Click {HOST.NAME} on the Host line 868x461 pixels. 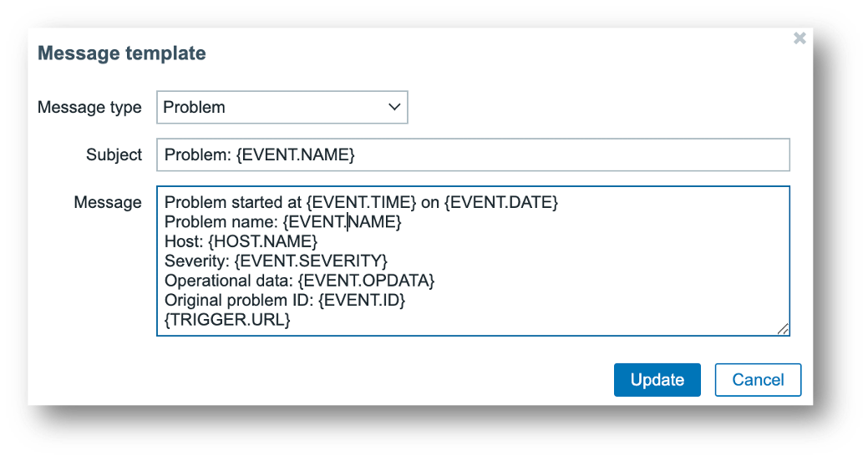coord(262,241)
